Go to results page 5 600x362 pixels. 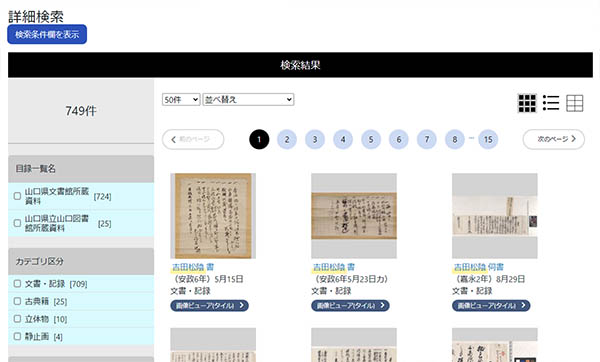pyautogui.click(x=371, y=139)
